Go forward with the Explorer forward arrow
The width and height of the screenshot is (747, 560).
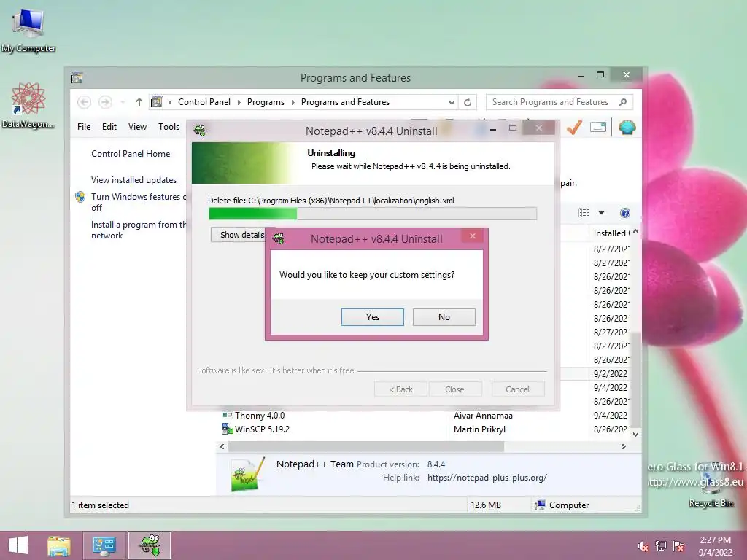click(x=105, y=102)
